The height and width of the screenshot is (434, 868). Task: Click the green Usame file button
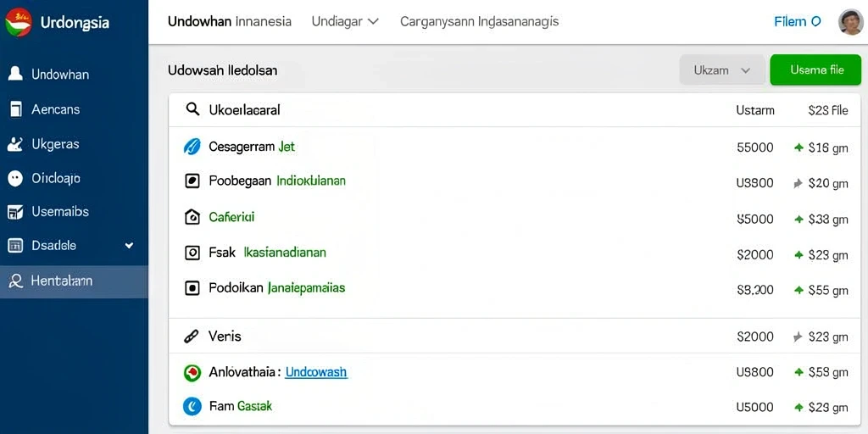pyautogui.click(x=816, y=70)
